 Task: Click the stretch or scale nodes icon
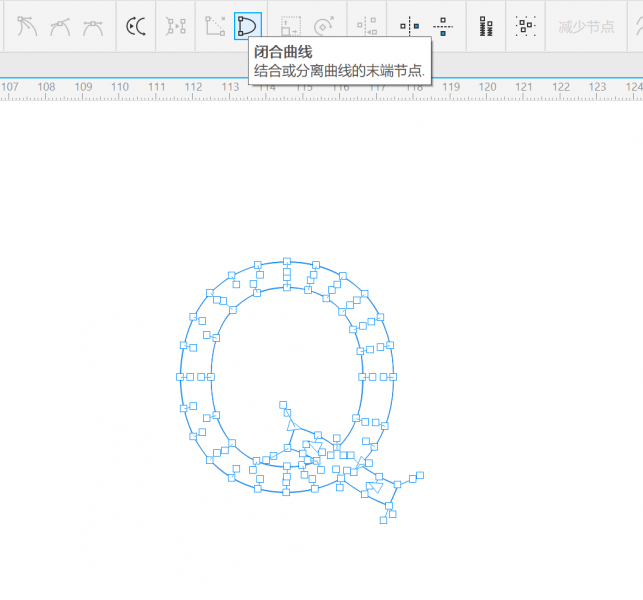tap(290, 26)
